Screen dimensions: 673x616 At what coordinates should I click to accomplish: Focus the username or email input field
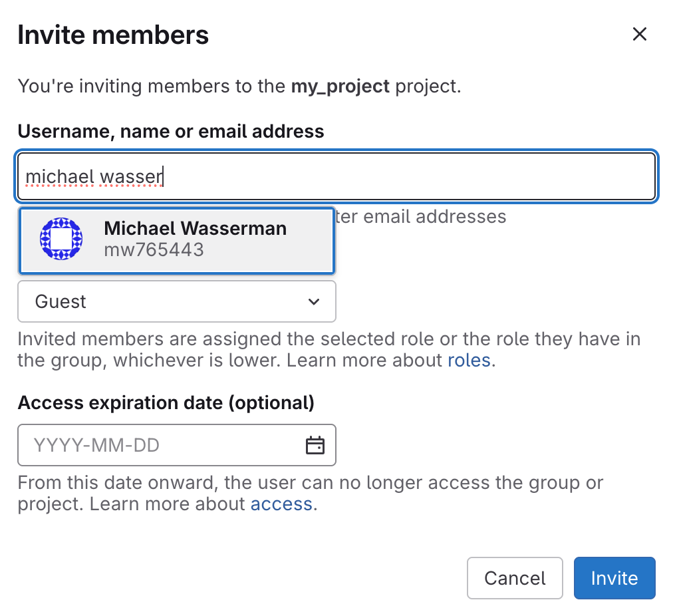pyautogui.click(x=399, y=177)
